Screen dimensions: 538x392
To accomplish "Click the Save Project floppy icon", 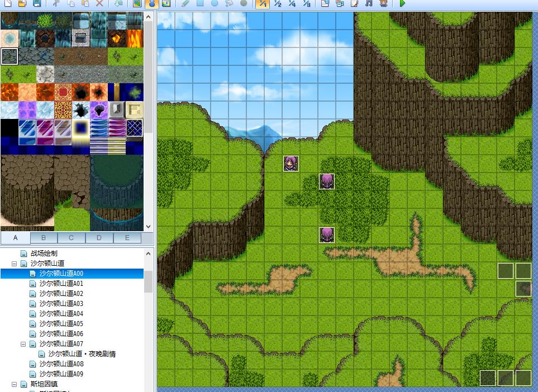I will pyautogui.click(x=36, y=3).
